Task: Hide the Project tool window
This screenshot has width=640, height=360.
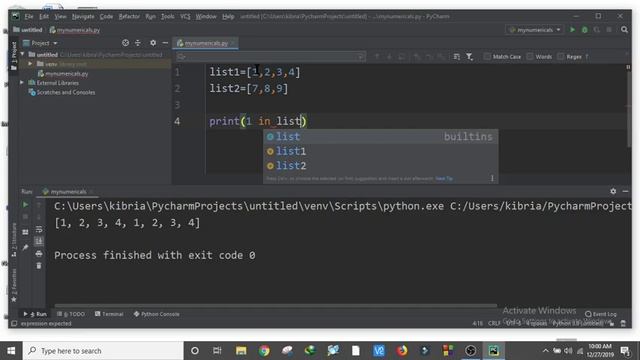Action: [165, 43]
